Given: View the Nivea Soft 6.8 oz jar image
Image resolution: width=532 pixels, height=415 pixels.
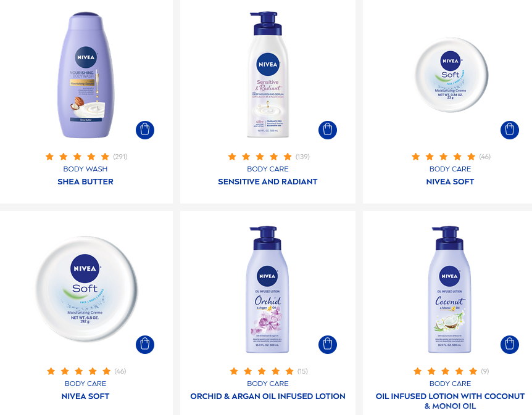Looking at the screenshot, I should click(86, 289).
